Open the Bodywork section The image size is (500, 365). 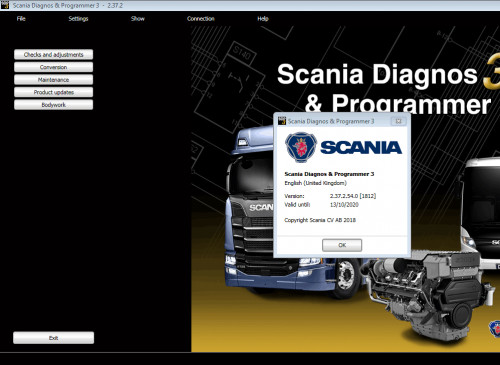[x=53, y=105]
